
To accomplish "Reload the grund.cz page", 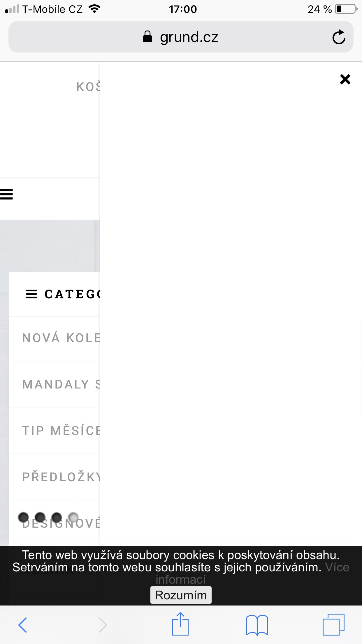I will pyautogui.click(x=339, y=37).
